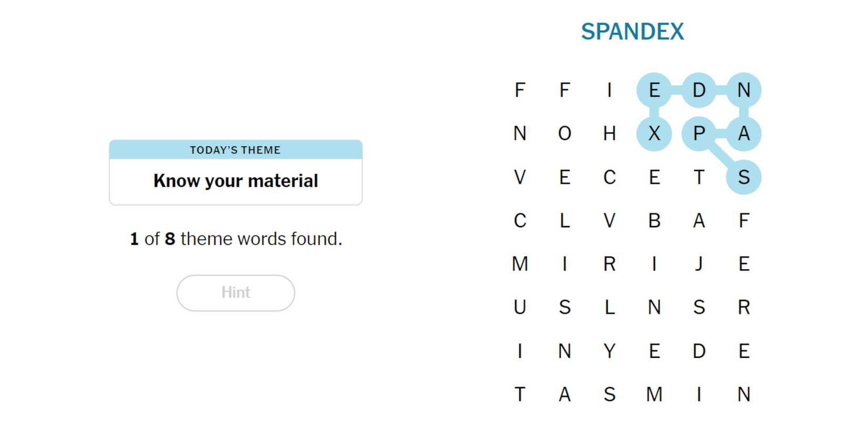This screenshot has height=434, width=868.
Task: Tap the highlighted E in SPANDEX path
Action: click(x=654, y=90)
